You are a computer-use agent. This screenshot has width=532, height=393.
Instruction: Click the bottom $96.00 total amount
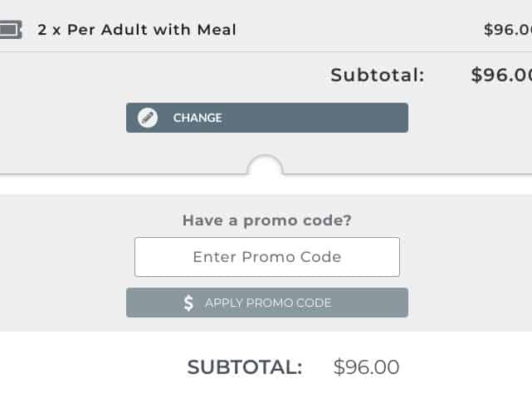click(367, 367)
